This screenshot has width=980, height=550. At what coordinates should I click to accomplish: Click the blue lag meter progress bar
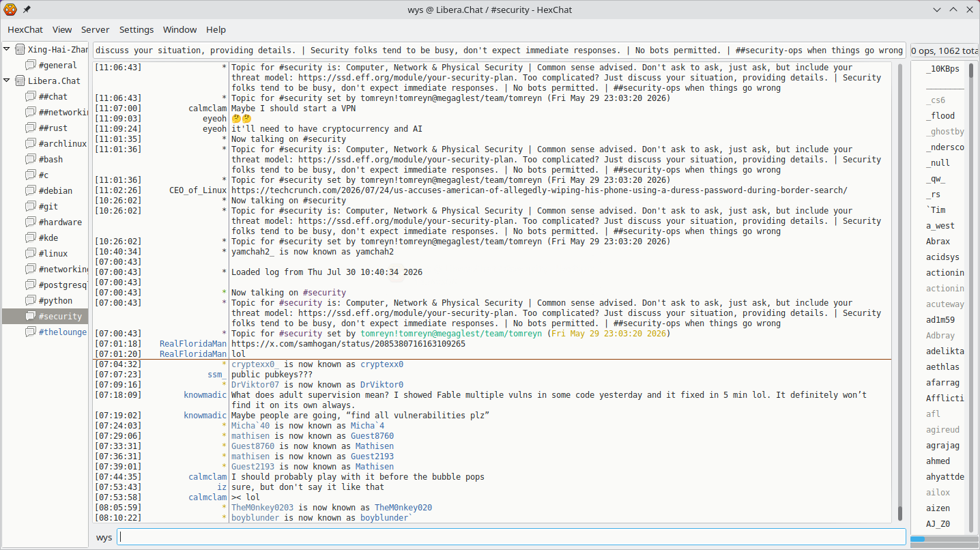tap(917, 539)
